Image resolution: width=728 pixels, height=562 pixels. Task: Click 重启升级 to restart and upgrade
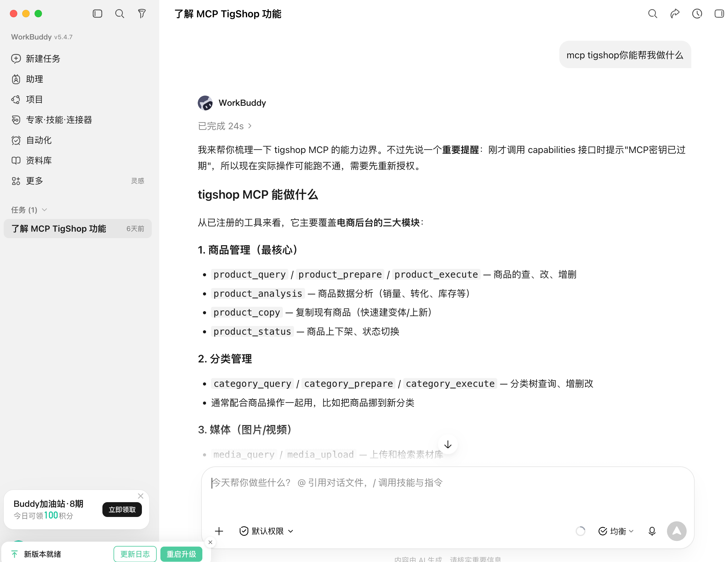pyautogui.click(x=181, y=554)
